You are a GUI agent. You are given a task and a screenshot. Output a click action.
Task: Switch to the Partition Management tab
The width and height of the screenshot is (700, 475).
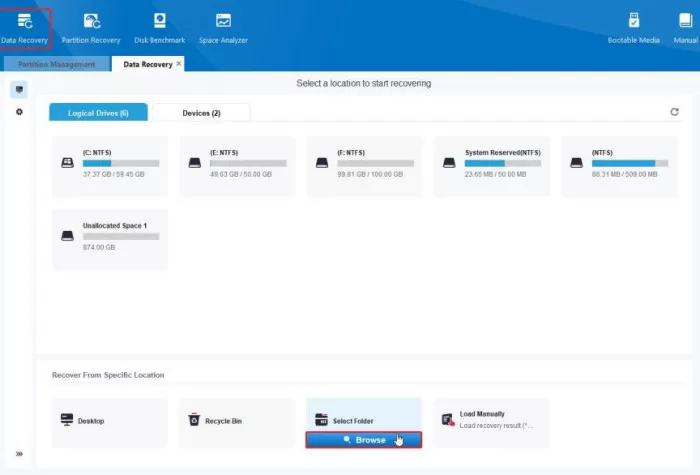click(56, 64)
